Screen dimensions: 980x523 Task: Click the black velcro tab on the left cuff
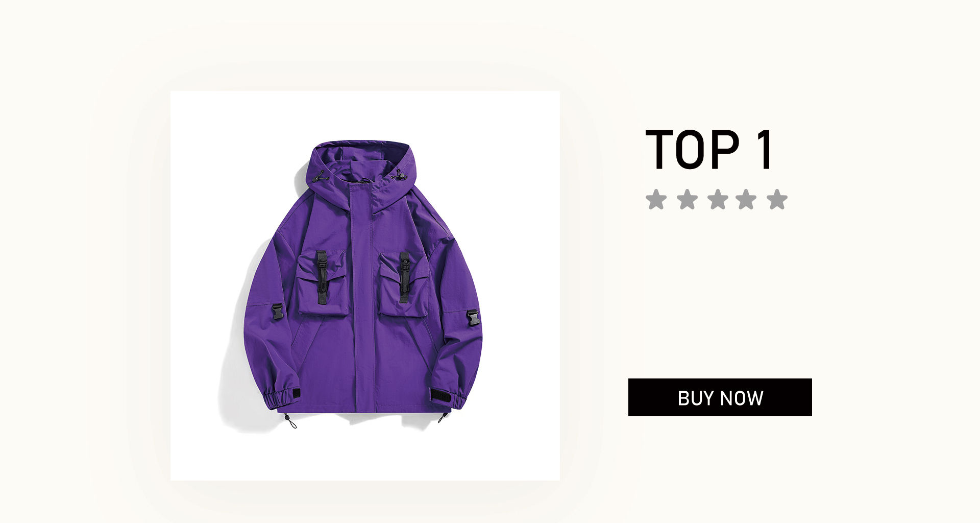click(297, 394)
